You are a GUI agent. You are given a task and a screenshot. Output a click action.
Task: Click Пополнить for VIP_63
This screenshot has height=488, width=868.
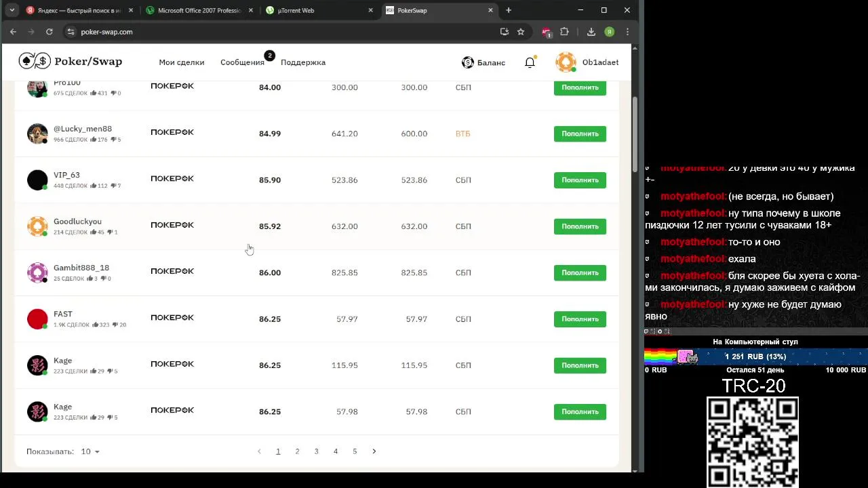pos(580,180)
